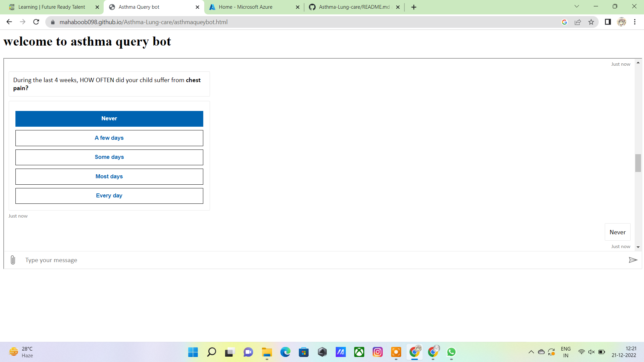This screenshot has height=362, width=644.
Task: Expand the tab search dropdown chevron
Action: pyautogui.click(x=577, y=6)
